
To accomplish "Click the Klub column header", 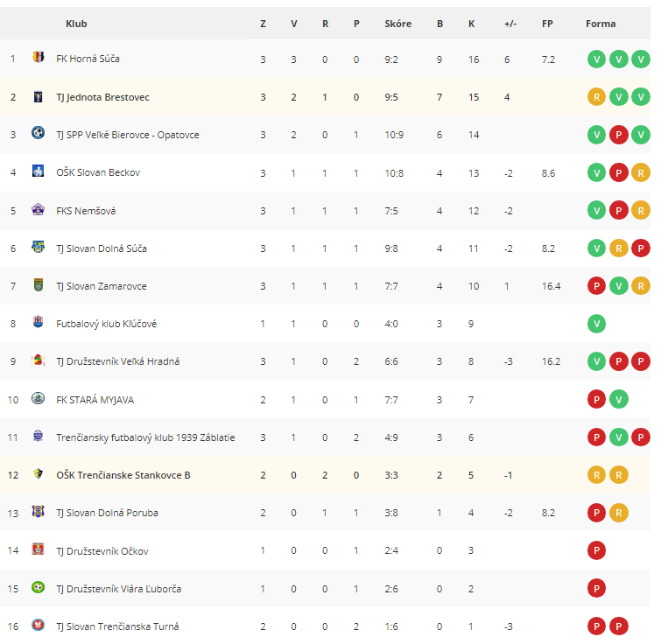I will 76,24.
